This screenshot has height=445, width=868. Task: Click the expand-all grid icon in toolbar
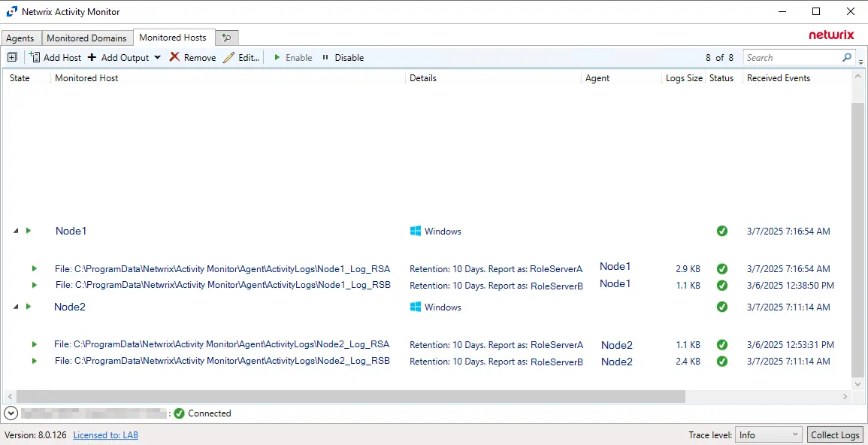pyautogui.click(x=12, y=57)
